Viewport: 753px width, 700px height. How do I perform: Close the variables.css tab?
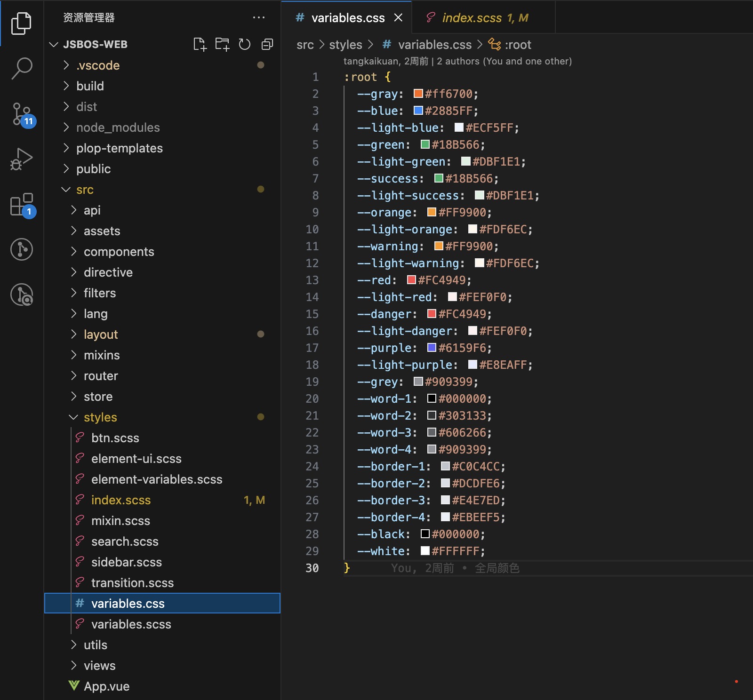pyautogui.click(x=398, y=18)
